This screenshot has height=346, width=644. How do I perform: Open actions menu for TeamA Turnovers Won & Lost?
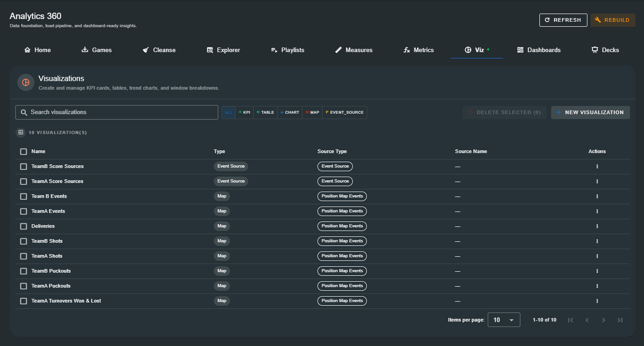pyautogui.click(x=597, y=301)
